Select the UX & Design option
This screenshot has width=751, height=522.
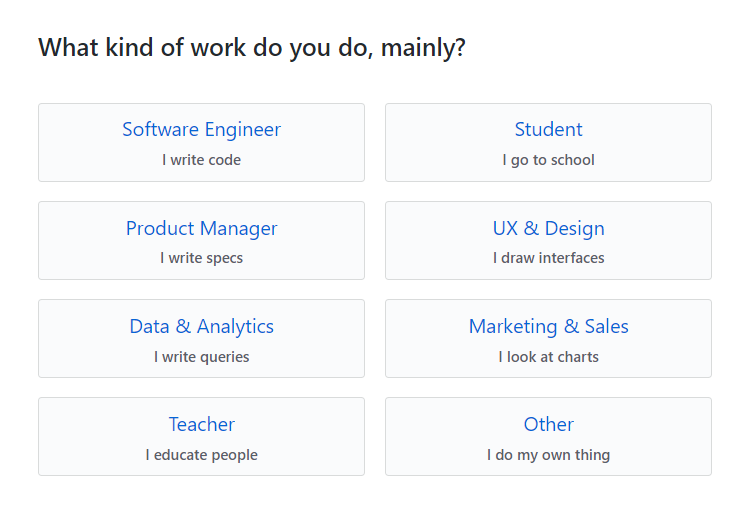(548, 240)
